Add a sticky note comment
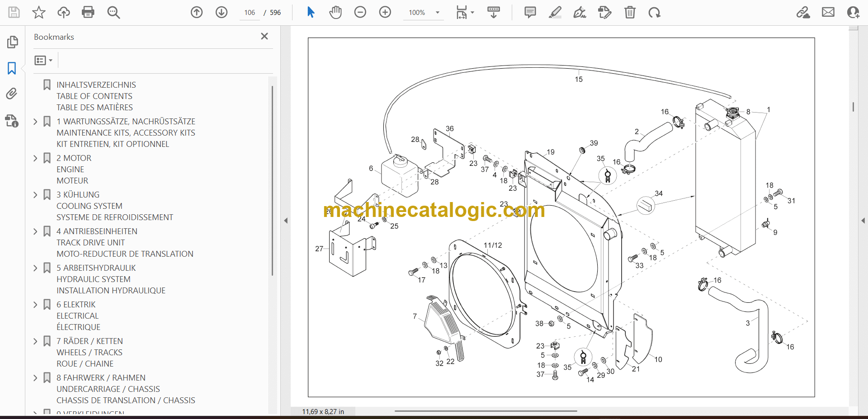This screenshot has width=868, height=419. [530, 12]
